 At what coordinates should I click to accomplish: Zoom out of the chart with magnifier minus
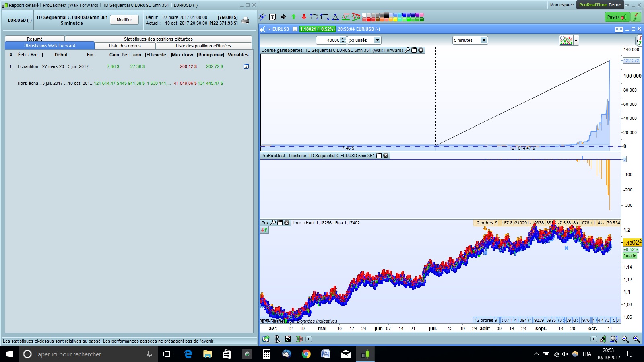625,339
